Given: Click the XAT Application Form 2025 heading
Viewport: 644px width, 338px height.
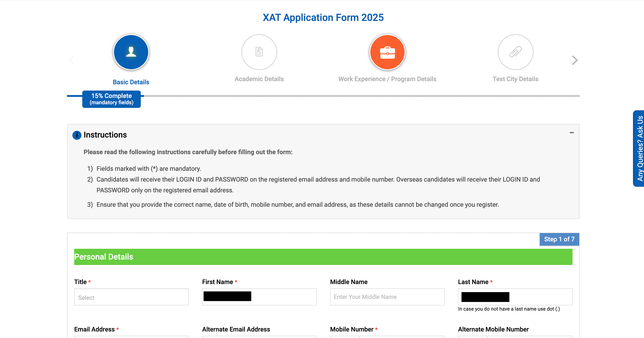Looking at the screenshot, I should pyautogui.click(x=323, y=18).
